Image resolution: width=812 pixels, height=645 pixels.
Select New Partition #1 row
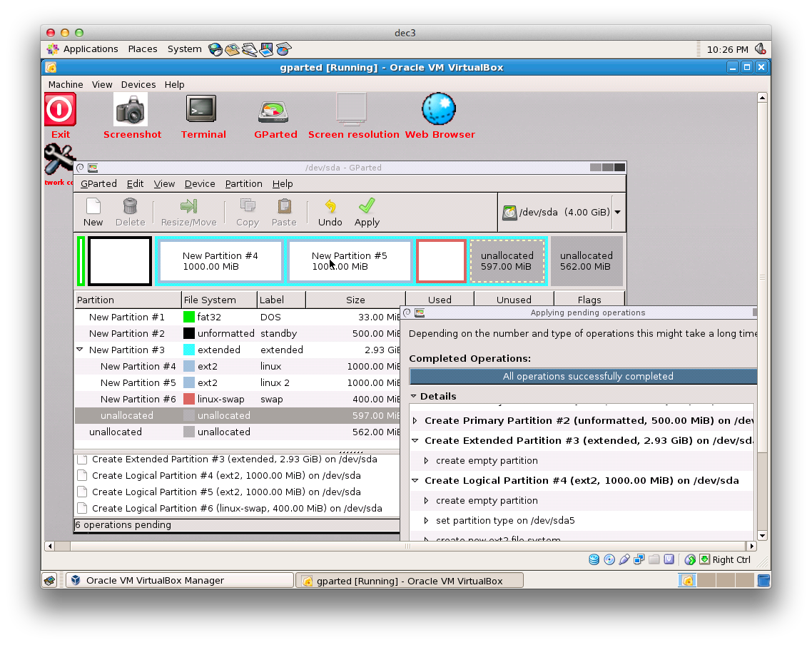(x=238, y=318)
